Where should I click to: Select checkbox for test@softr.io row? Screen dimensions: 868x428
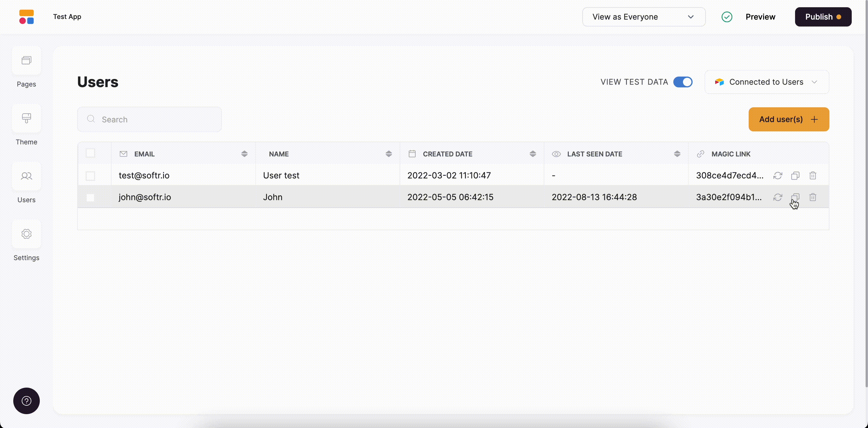click(90, 176)
